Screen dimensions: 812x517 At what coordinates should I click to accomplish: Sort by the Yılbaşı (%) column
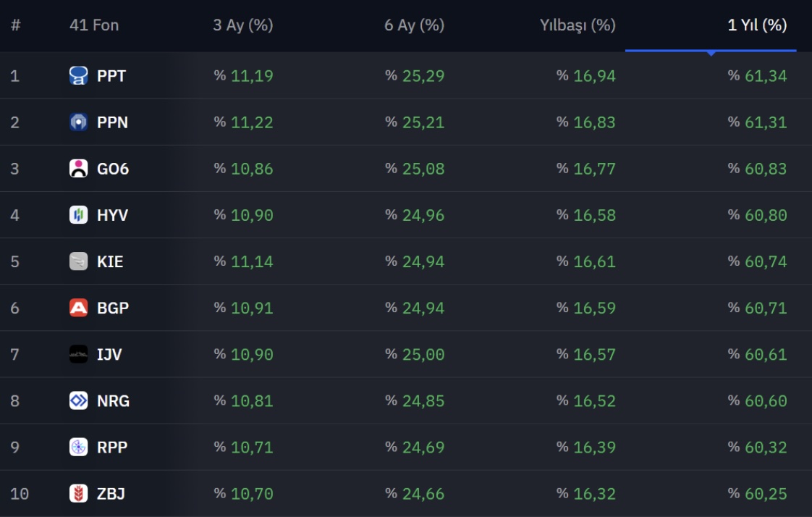[578, 25]
